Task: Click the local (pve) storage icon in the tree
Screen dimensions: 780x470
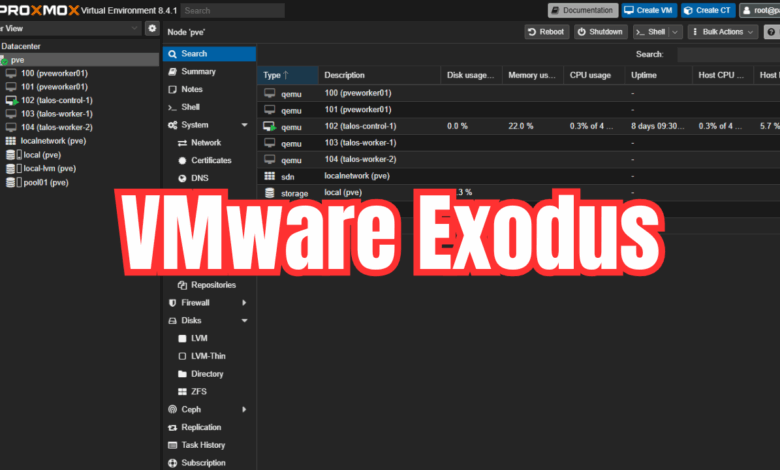Action: point(10,155)
